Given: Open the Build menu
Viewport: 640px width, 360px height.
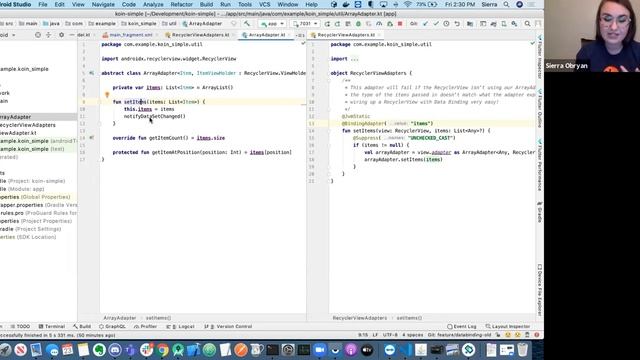Looking at the screenshot, I should coord(206,4).
